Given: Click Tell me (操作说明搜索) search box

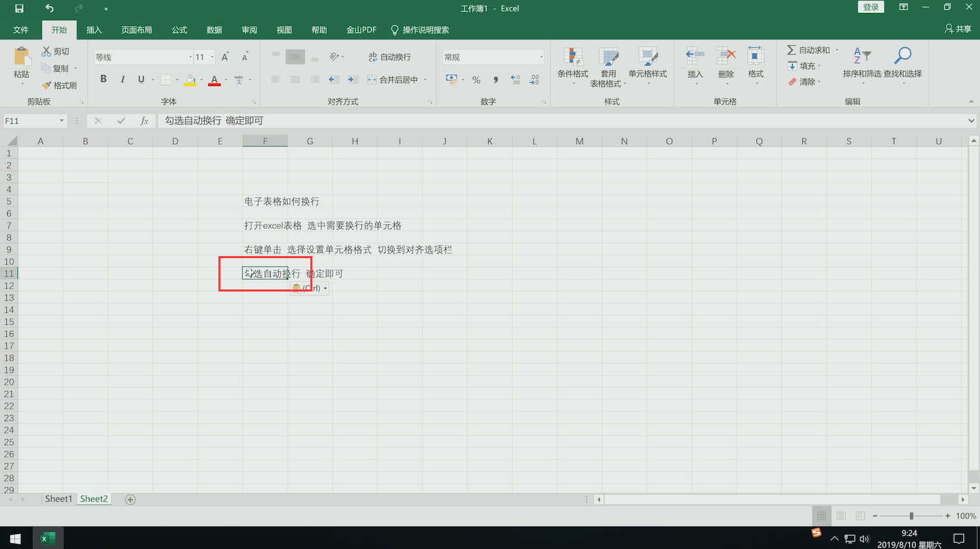Looking at the screenshot, I should pos(420,30).
